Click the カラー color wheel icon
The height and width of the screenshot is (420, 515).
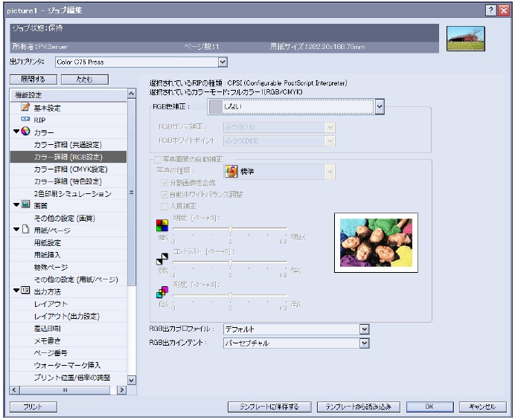coord(25,132)
